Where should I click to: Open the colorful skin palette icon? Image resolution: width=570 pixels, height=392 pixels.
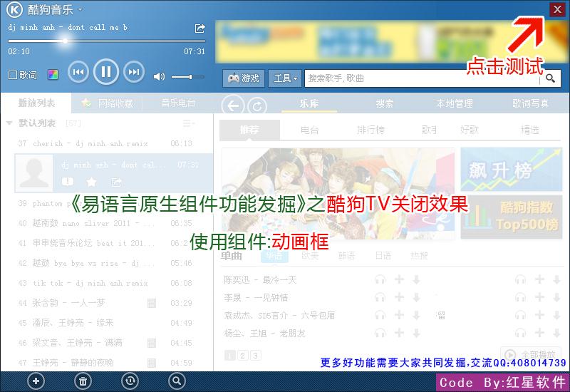[x=53, y=75]
